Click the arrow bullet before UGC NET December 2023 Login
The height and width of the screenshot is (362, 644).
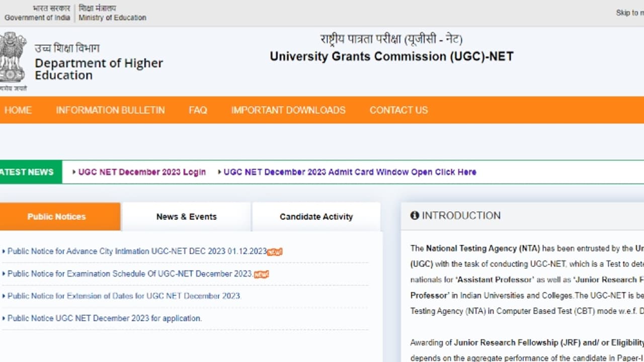(x=74, y=172)
